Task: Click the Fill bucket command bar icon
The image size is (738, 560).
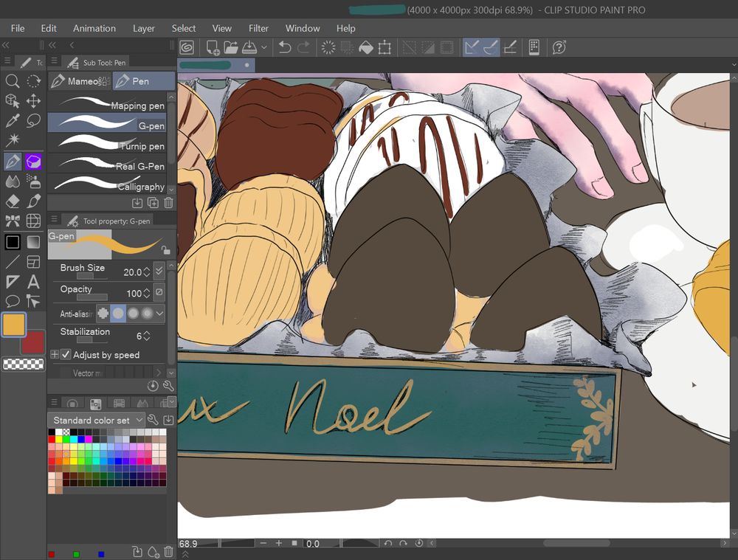Action: (365, 48)
